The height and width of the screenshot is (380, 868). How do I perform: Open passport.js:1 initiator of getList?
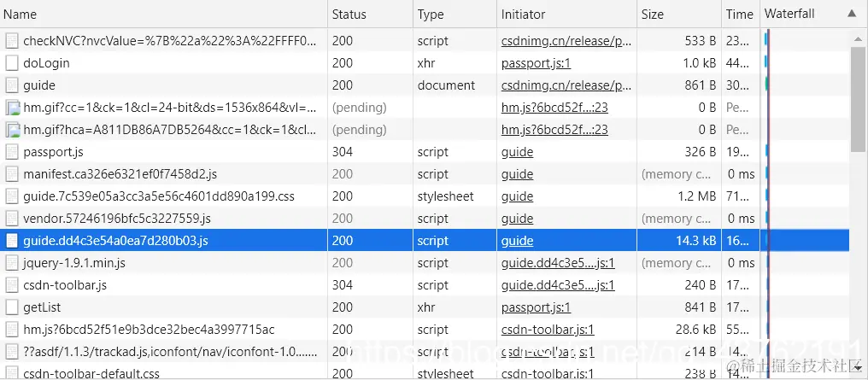pyautogui.click(x=536, y=307)
